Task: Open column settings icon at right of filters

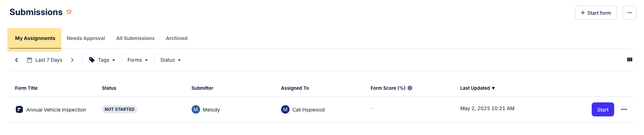Action: click(630, 60)
